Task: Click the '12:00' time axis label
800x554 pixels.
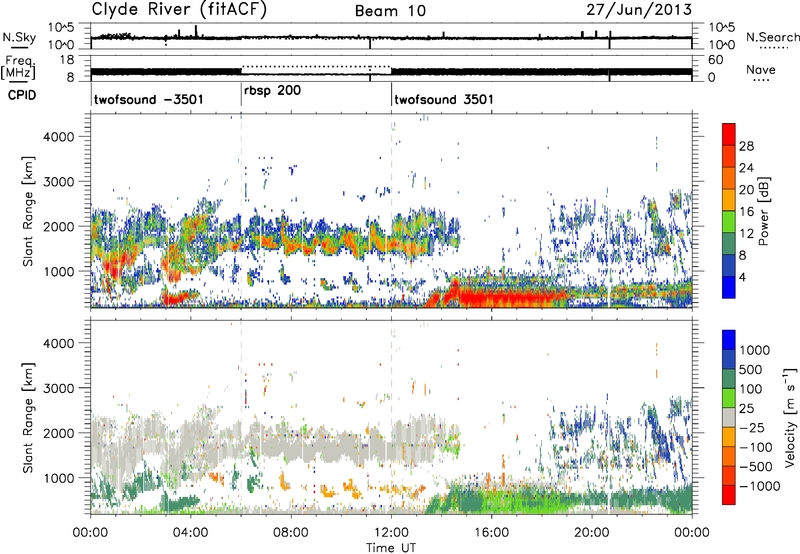Action: coord(391,533)
